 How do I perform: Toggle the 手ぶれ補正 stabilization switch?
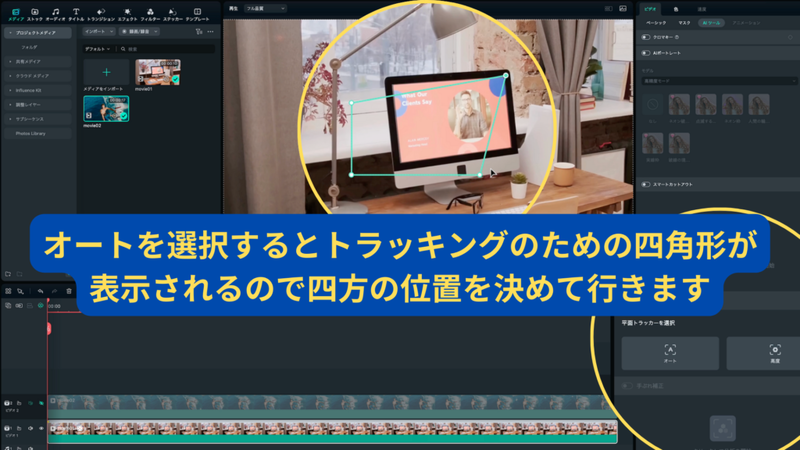click(x=627, y=386)
